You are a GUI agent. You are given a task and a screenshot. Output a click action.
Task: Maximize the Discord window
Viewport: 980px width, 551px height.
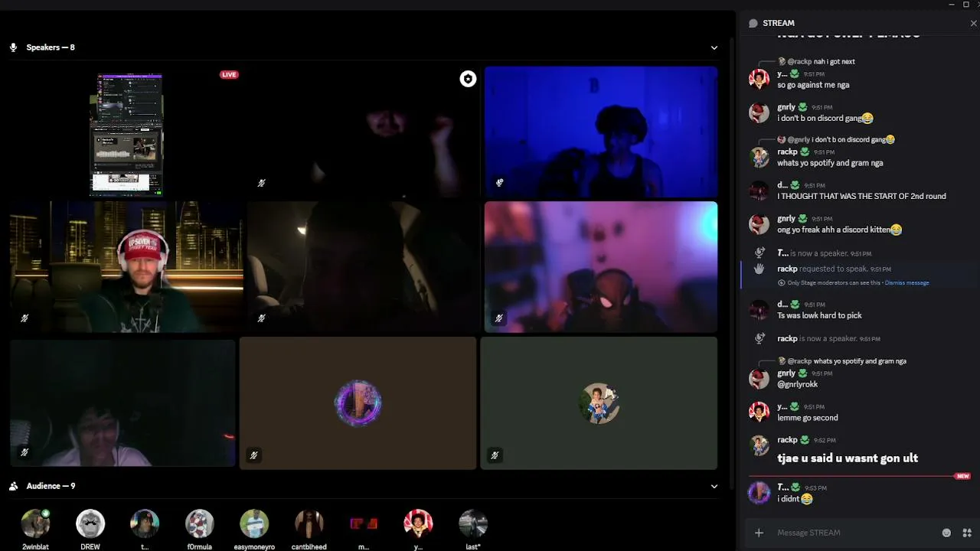click(966, 5)
